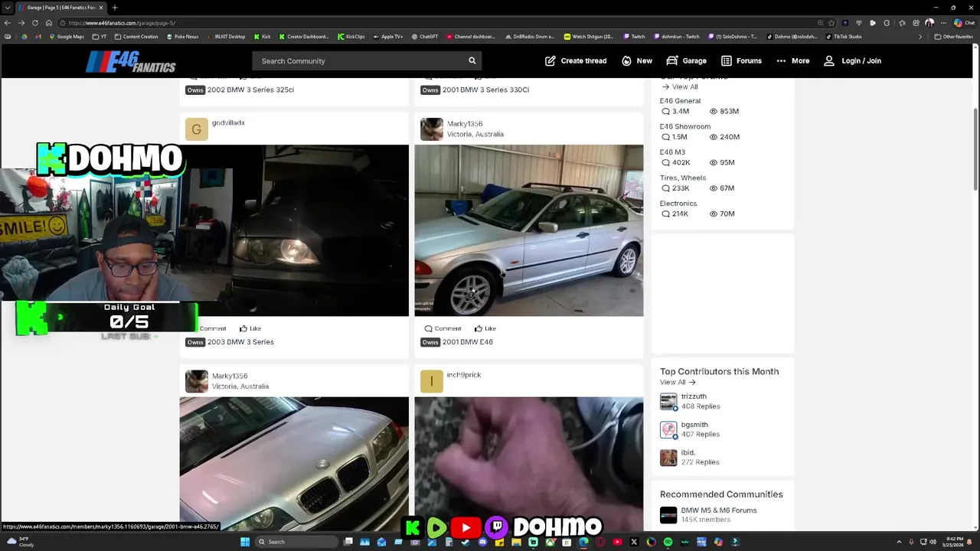The image size is (980, 551).
Task: Open the ChatGPT bookmark
Action: point(425,37)
